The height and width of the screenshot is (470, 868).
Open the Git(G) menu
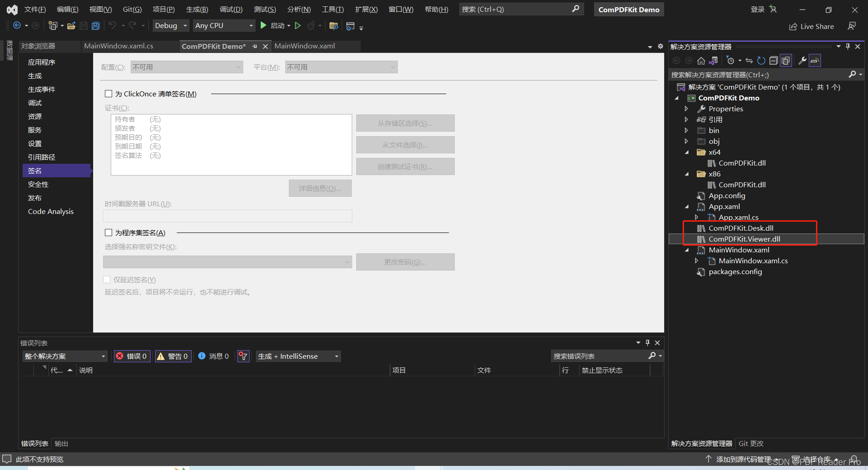132,9
